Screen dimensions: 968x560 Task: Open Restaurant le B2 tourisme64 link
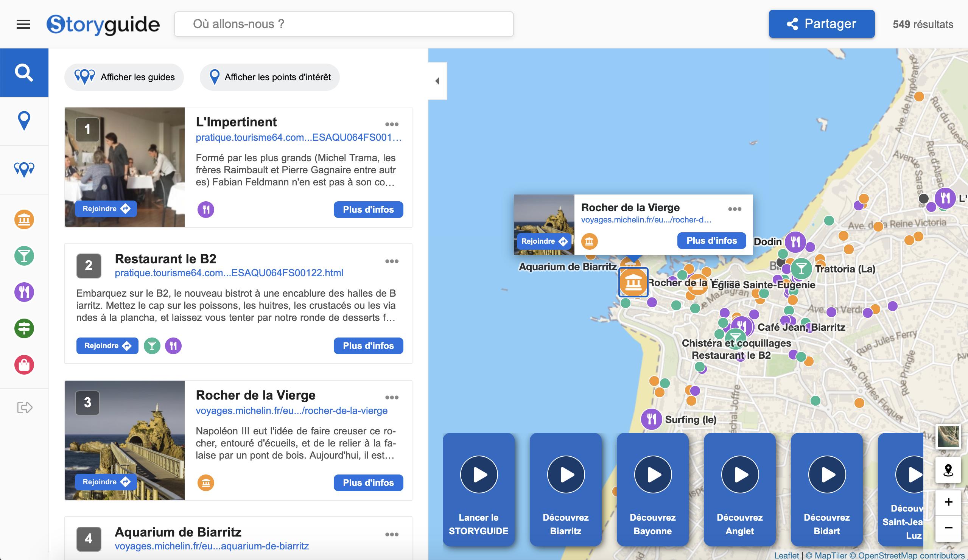pos(229,273)
